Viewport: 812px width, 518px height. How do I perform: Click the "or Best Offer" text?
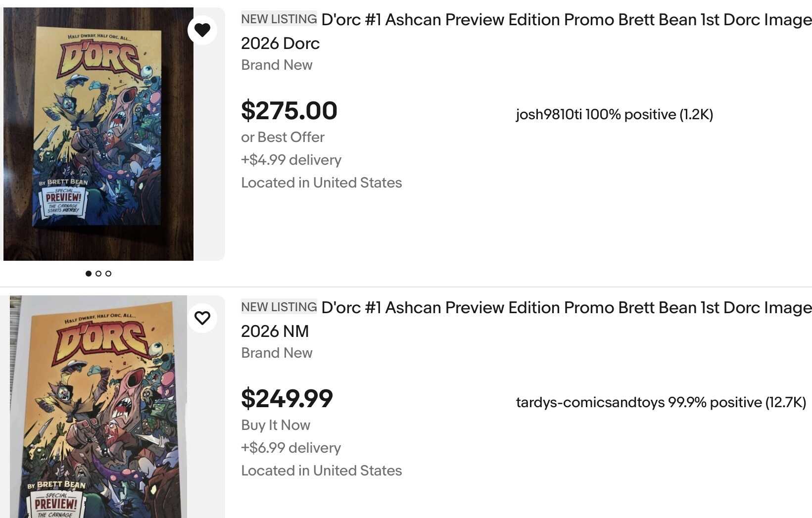tap(283, 137)
